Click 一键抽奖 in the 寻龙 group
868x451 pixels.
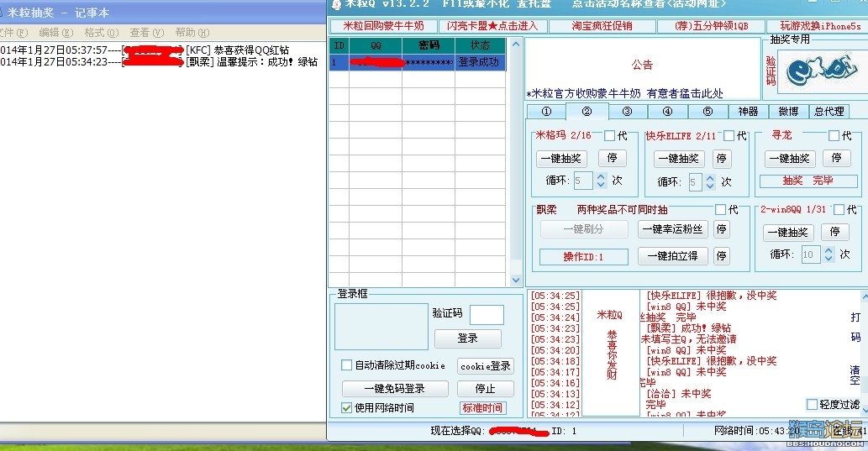(x=790, y=159)
